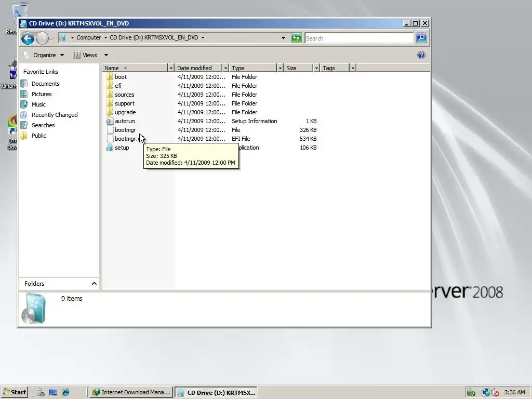The width and height of the screenshot is (532, 399).
Task: Open address bar history dropdown
Action: click(283, 38)
